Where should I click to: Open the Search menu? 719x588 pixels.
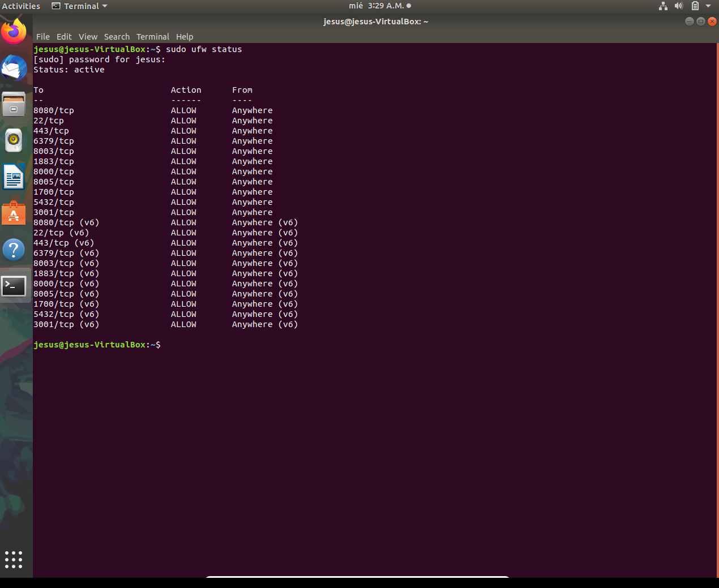117,37
